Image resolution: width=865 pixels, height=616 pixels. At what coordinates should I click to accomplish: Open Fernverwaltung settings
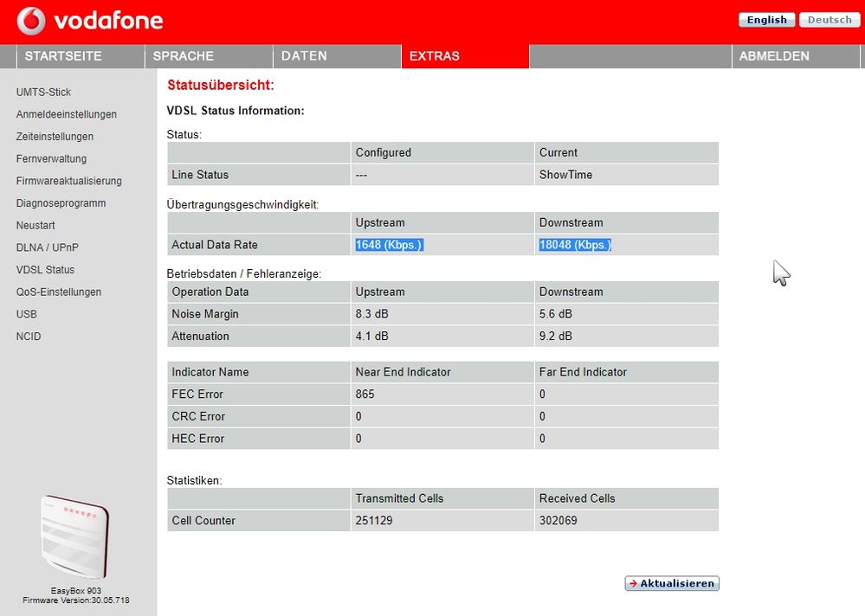point(51,158)
